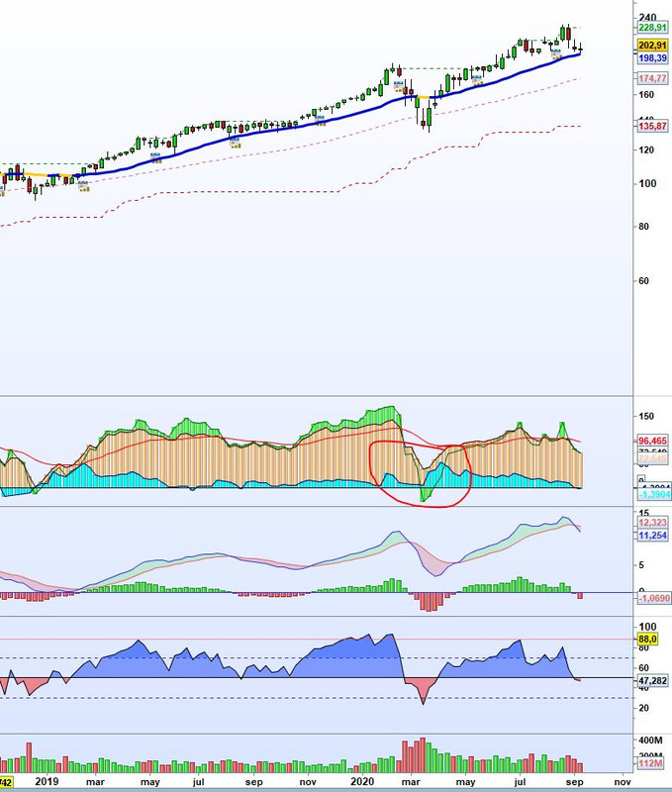Open the calendar event marker near February 2019
This screenshot has width=672, height=792.
[84, 186]
